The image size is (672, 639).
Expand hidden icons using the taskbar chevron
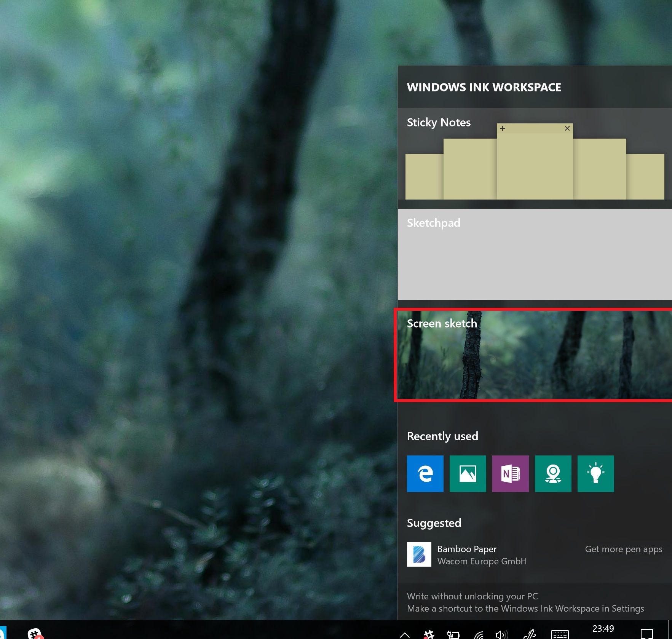click(x=405, y=633)
